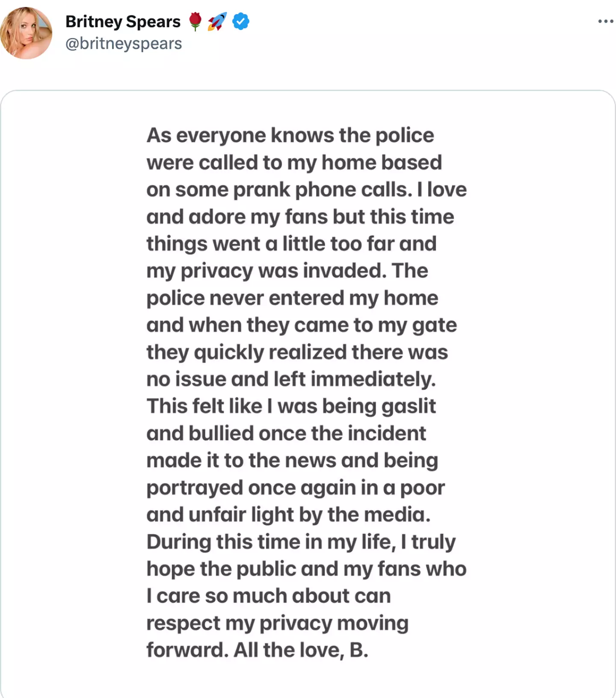Click the line 'and unfair light by the media.'
616x698 pixels.
(x=288, y=515)
